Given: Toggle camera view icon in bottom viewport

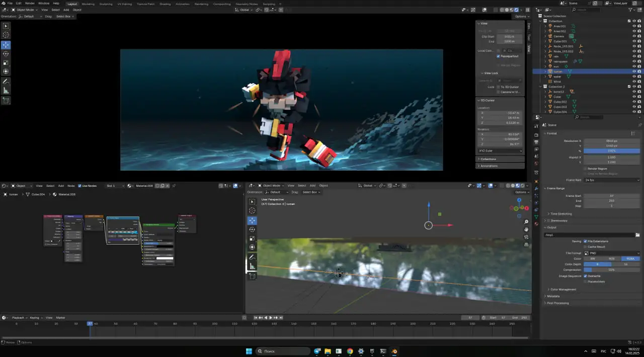Looking at the screenshot, I should tap(526, 237).
